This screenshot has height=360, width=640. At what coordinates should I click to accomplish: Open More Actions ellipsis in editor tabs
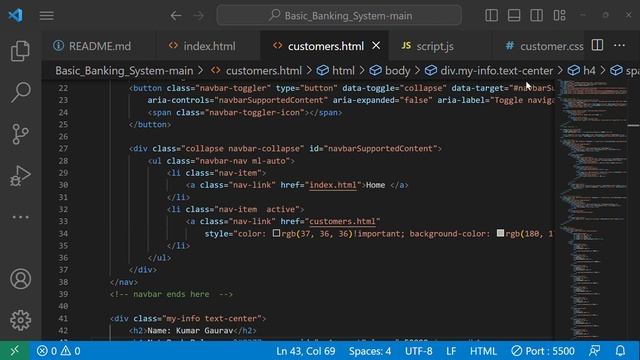coord(620,45)
